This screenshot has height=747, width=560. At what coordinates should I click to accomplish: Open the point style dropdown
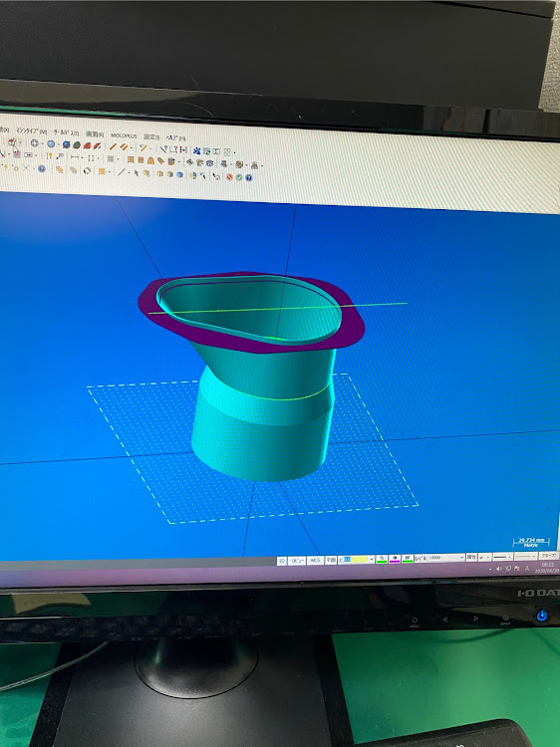[x=484, y=557]
